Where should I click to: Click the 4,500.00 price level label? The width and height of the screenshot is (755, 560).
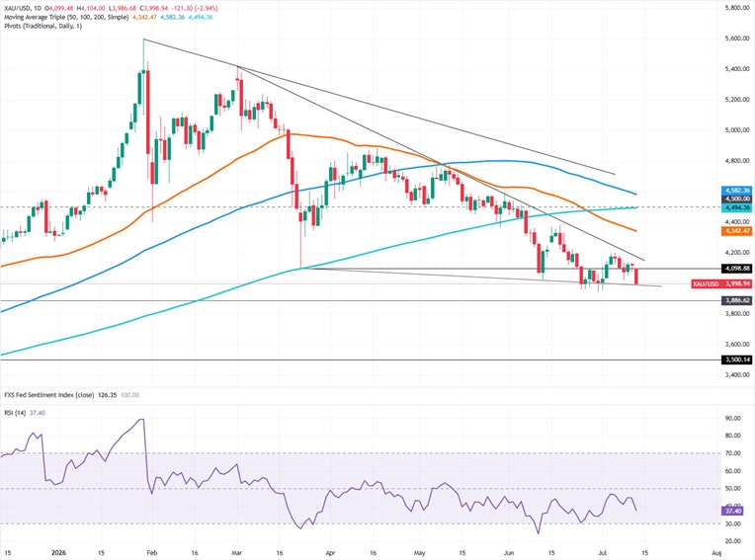pyautogui.click(x=736, y=199)
